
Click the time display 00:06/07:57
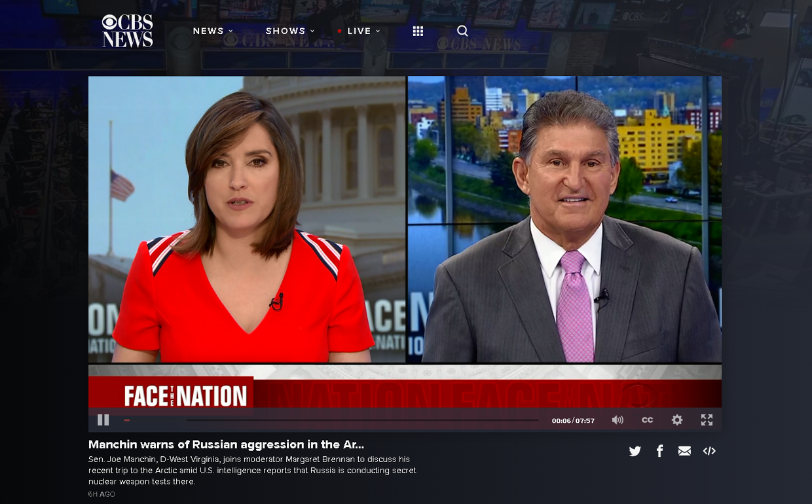point(573,421)
